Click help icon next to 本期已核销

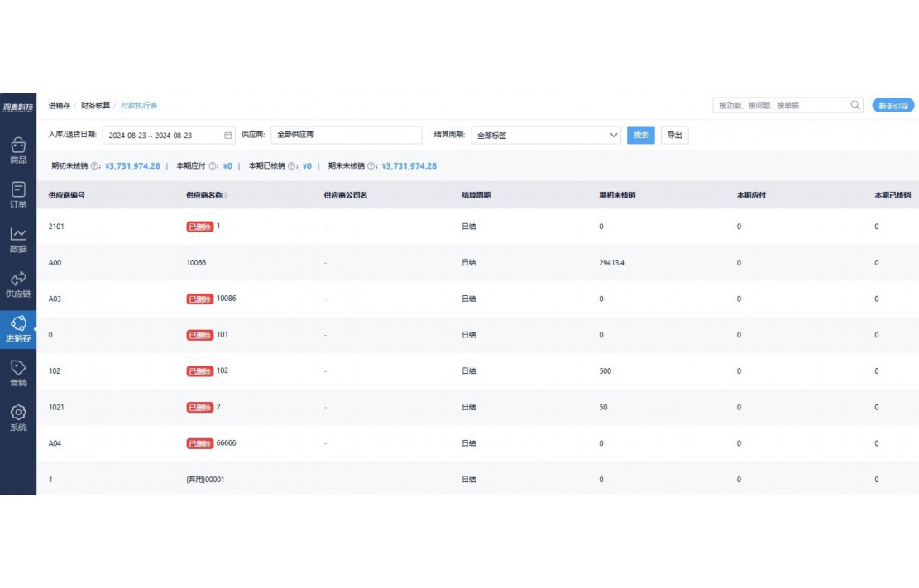tap(291, 166)
